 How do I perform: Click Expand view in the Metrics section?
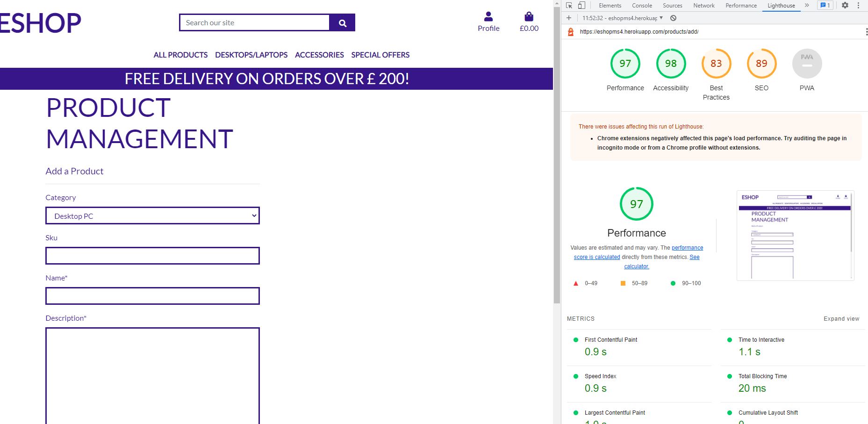pos(841,318)
